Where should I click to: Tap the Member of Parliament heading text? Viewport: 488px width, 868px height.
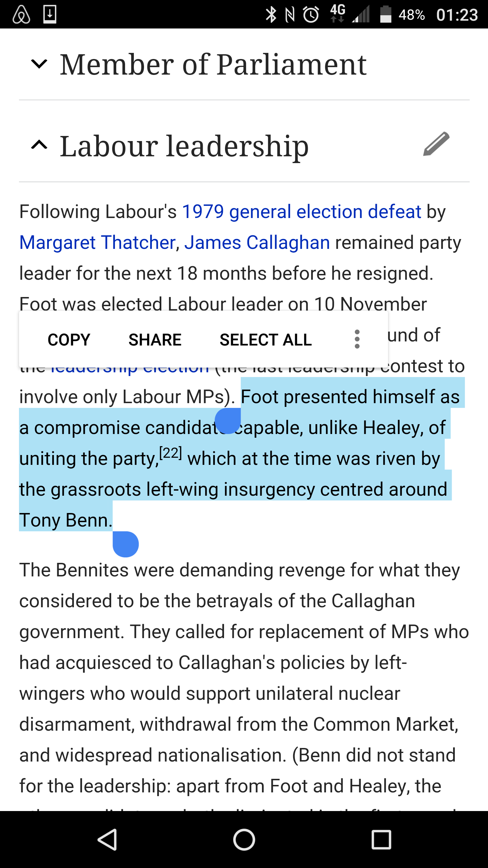pyautogui.click(x=213, y=64)
